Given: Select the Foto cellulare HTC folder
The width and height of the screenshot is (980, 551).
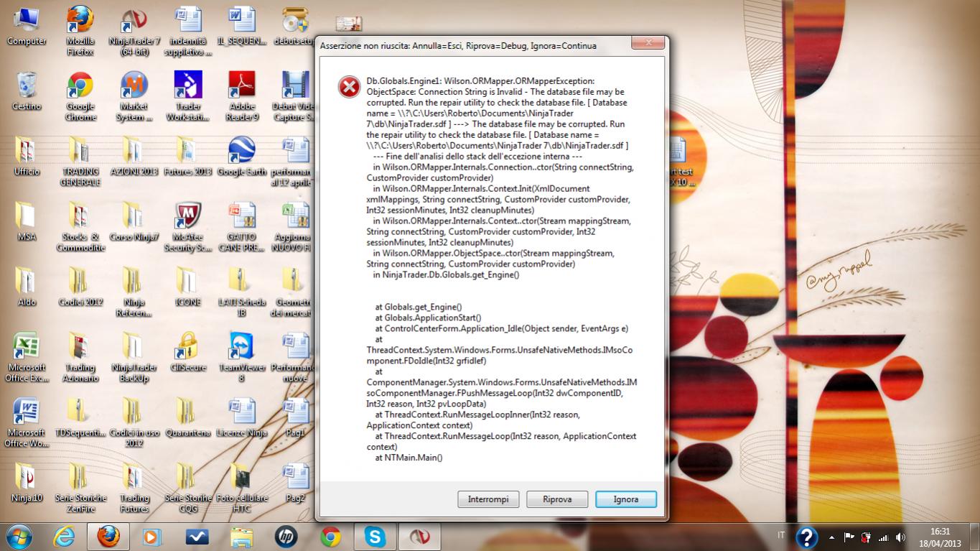Looking at the screenshot, I should click(242, 488).
